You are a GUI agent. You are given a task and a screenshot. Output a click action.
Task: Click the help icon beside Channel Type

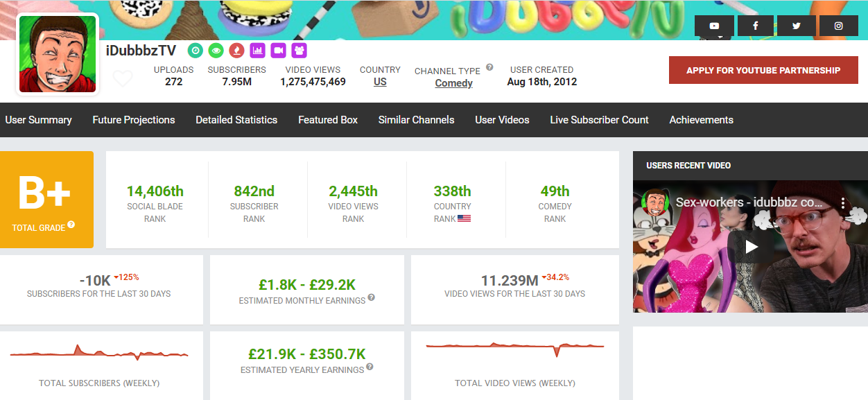coord(489,67)
